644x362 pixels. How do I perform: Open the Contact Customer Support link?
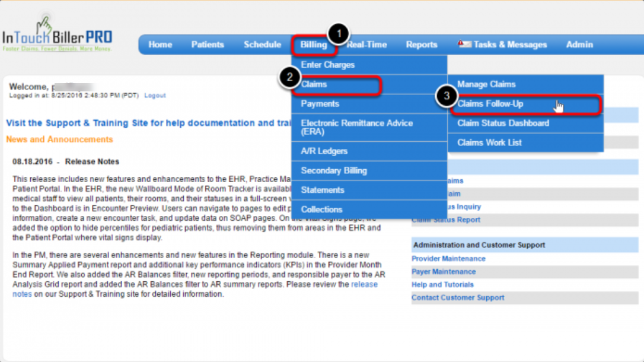point(458,297)
